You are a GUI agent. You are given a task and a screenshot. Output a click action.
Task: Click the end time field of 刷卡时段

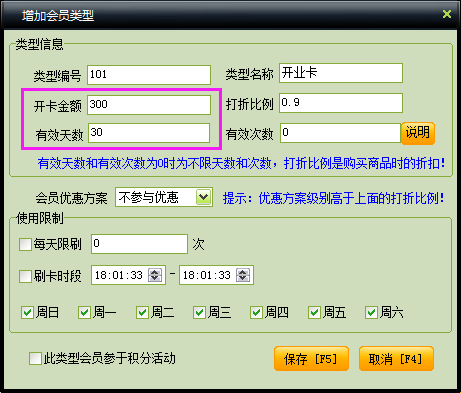[x=216, y=275]
